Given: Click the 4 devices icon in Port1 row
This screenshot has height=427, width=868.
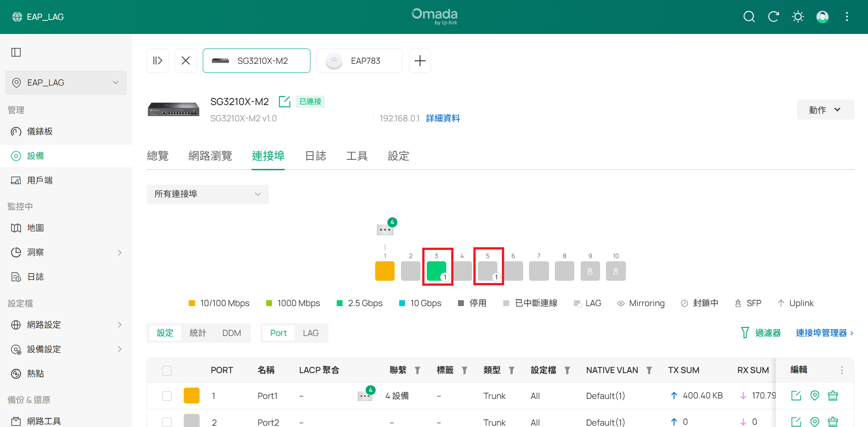Looking at the screenshot, I should coord(365,396).
